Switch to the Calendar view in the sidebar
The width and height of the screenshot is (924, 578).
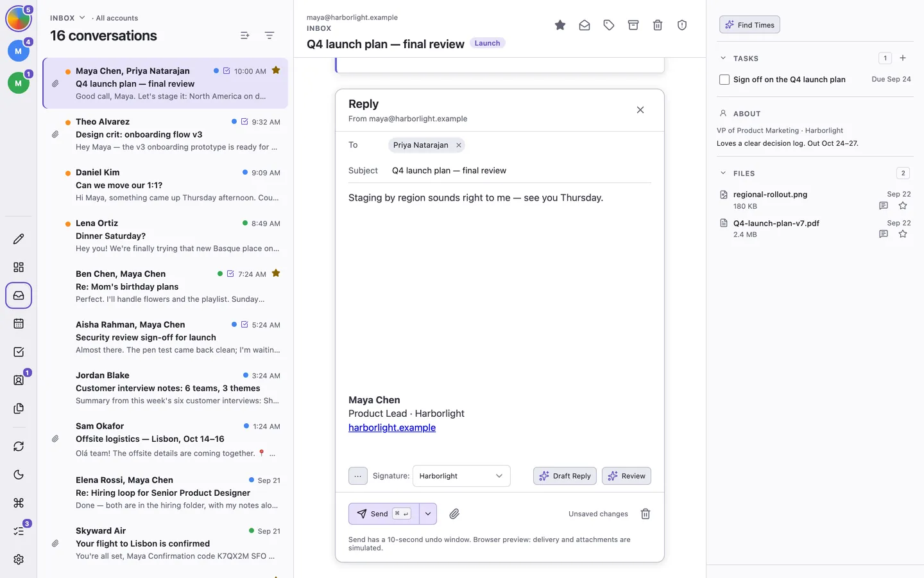pos(19,324)
